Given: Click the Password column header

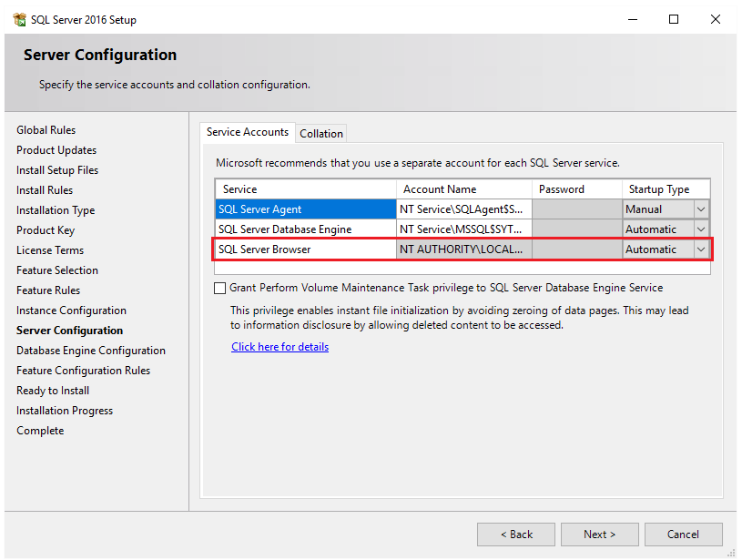Looking at the screenshot, I should point(577,189).
